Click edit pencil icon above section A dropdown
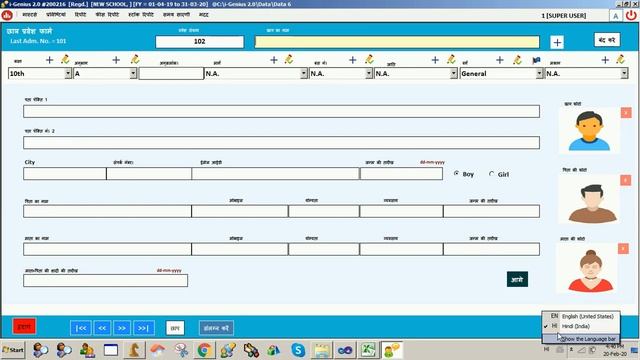640x360 pixels. click(x=135, y=60)
